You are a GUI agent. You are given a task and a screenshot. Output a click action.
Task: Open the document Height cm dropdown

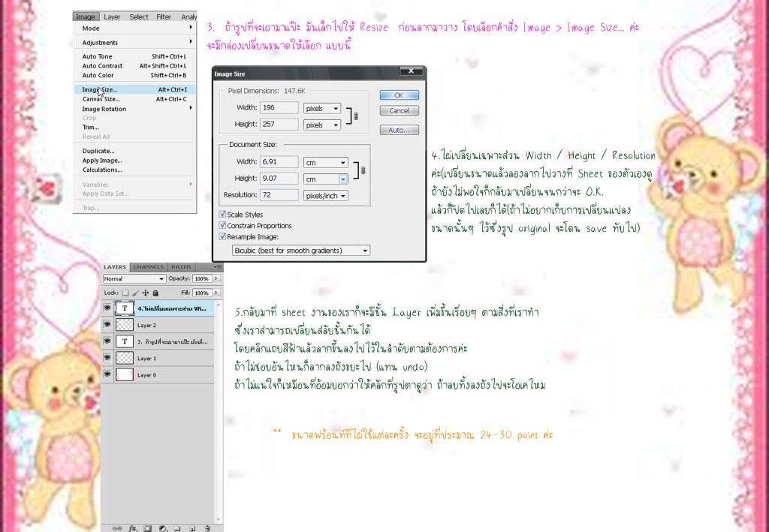tap(326, 179)
